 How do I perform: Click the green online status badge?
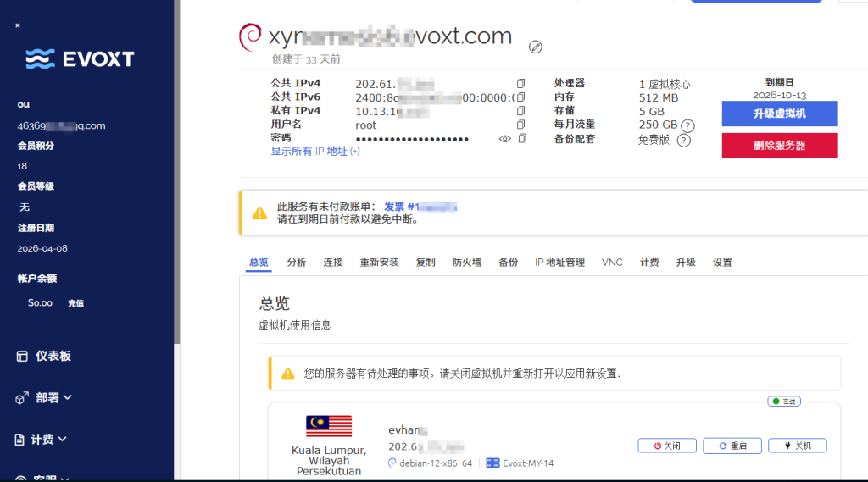coord(784,402)
